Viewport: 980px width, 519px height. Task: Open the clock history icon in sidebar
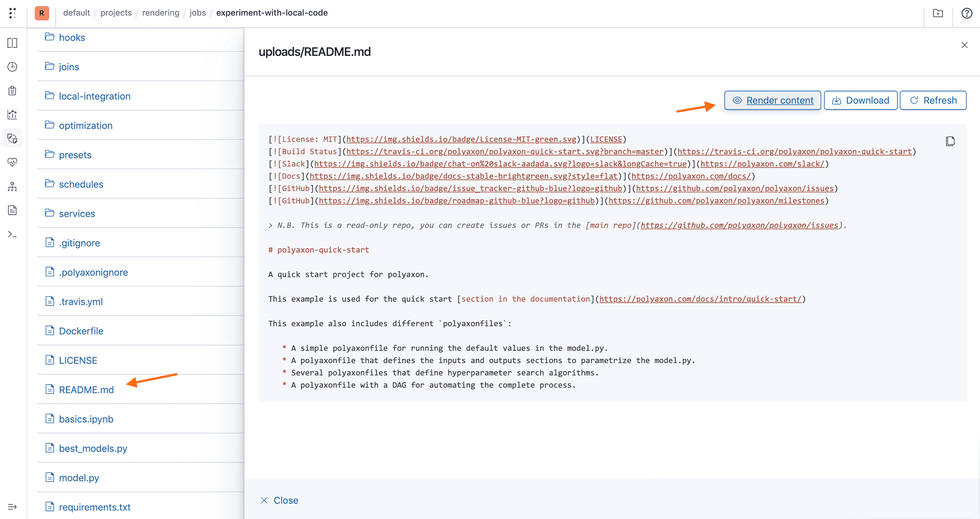coord(12,67)
